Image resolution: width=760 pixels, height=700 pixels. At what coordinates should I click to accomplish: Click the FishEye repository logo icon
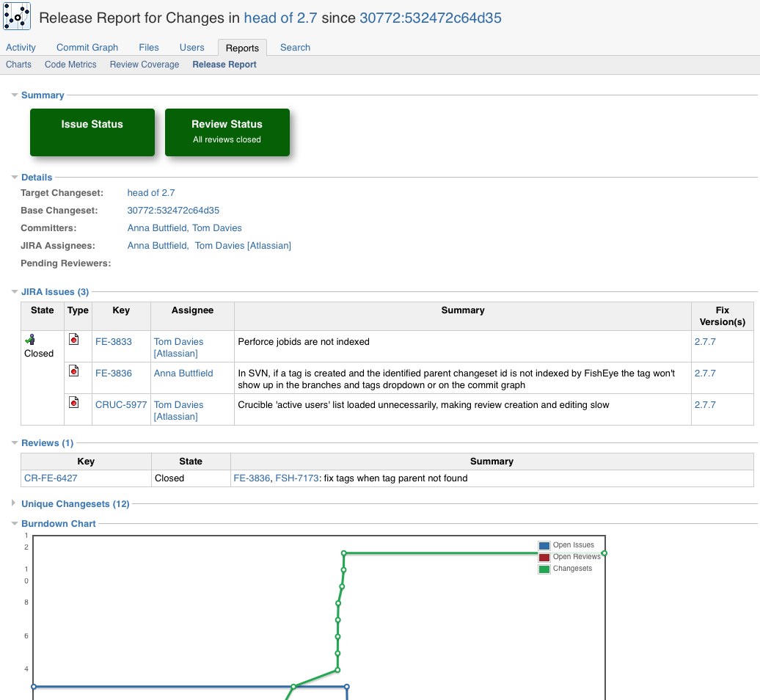[x=17, y=16]
